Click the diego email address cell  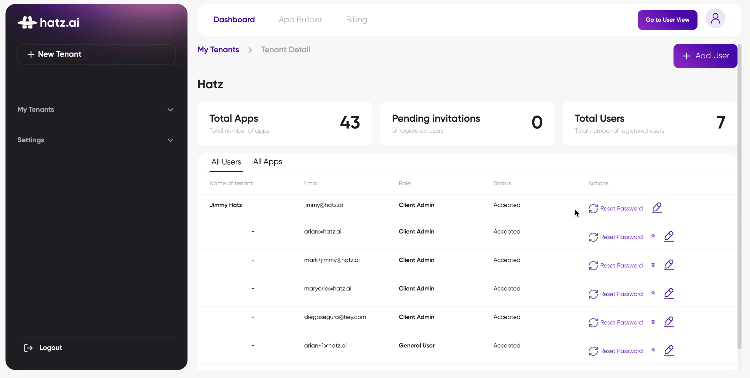coord(335,317)
